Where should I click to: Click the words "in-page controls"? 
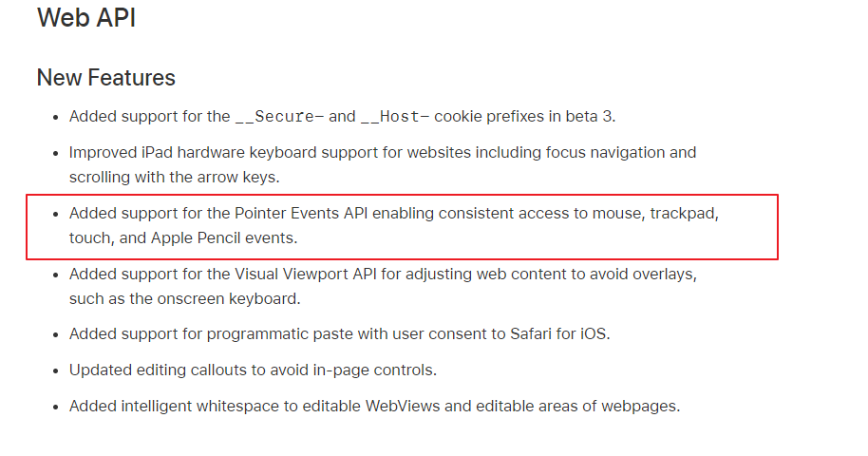coord(372,370)
